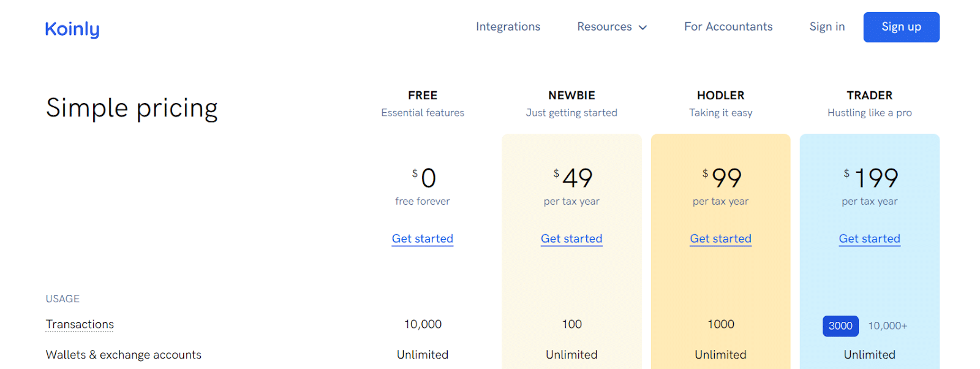The image size is (980, 369).
Task: Click the $49 price value
Action: click(x=573, y=178)
